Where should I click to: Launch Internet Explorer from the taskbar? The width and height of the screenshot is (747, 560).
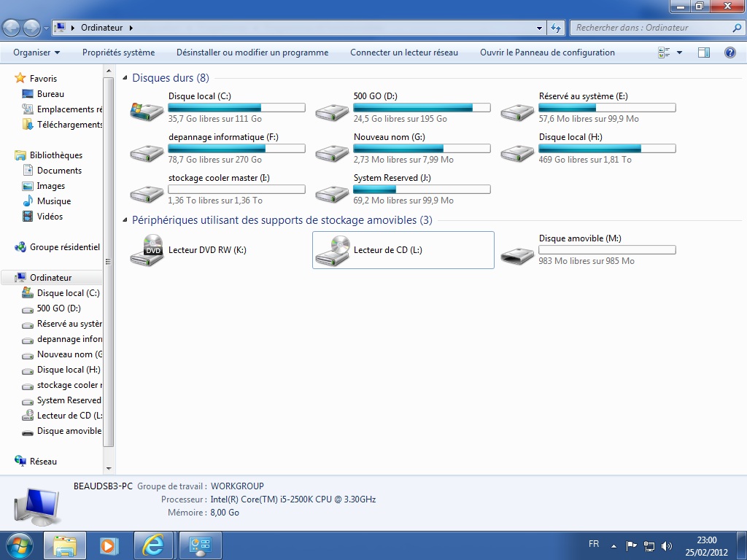[153, 545]
